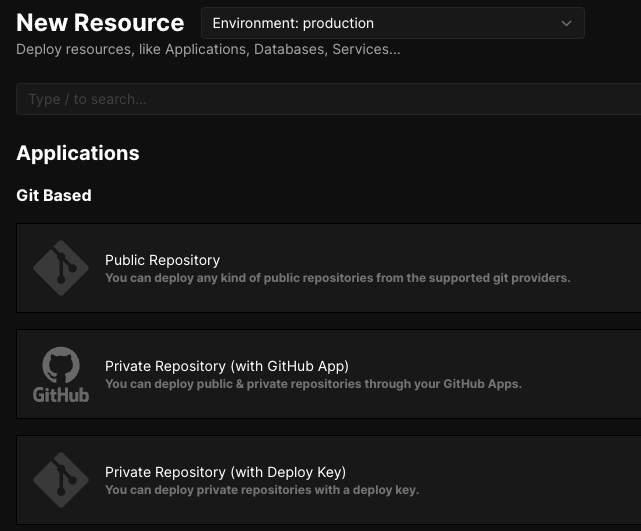
Task: Click the chevron arrow in Environment selector
Action: tap(567, 23)
